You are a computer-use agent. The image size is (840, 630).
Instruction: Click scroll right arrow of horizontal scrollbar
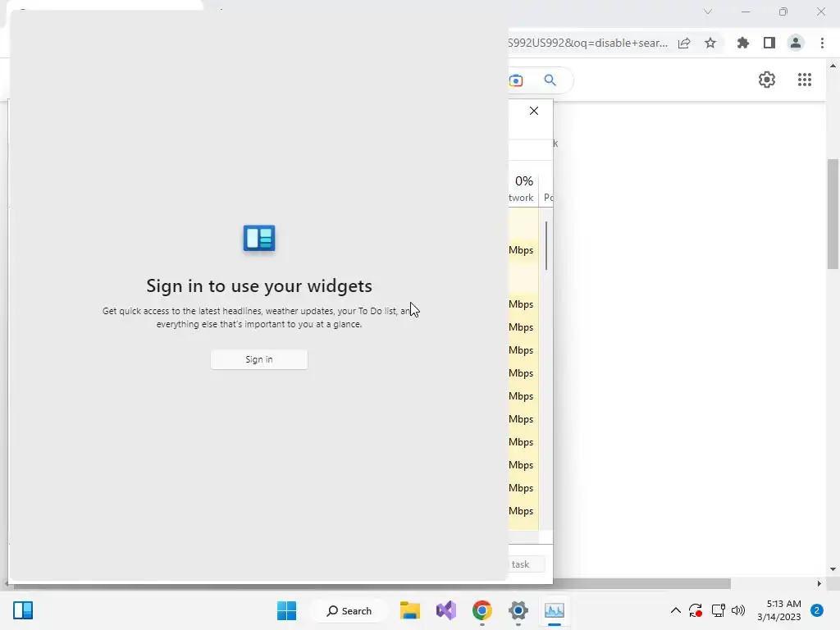[x=819, y=583]
